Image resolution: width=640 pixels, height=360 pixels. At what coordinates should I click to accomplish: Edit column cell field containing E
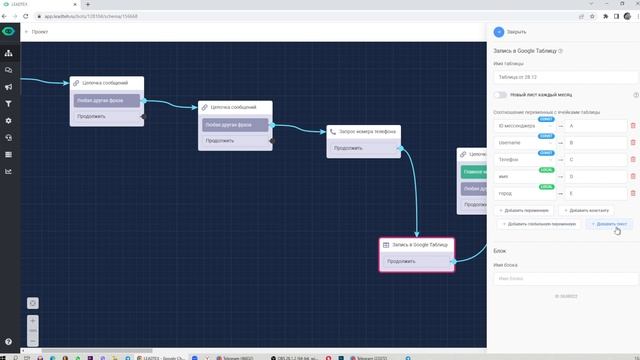point(596,193)
